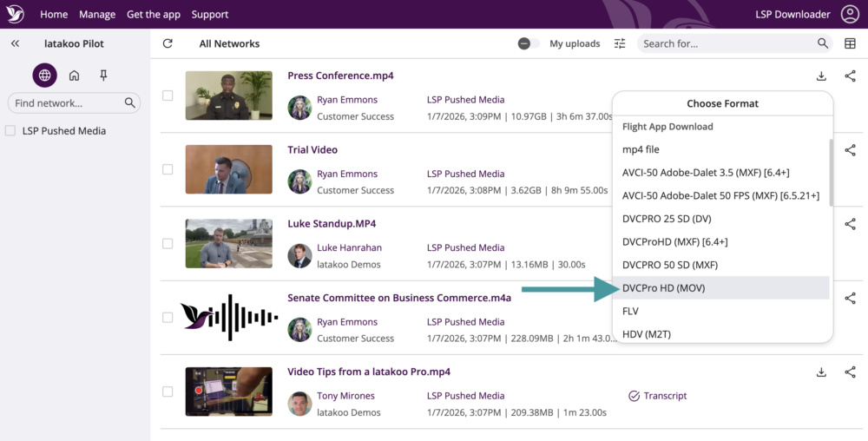Click the latakoo bird logo

15,14
